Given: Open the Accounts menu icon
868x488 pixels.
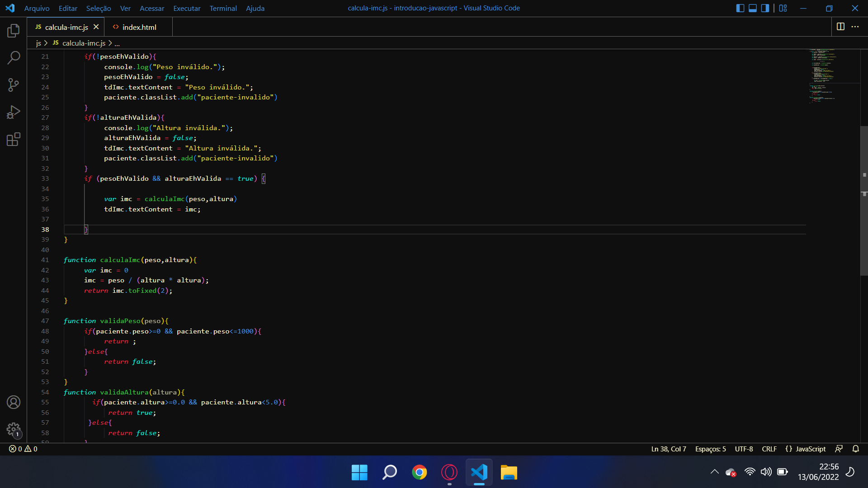Looking at the screenshot, I should 14,402.
